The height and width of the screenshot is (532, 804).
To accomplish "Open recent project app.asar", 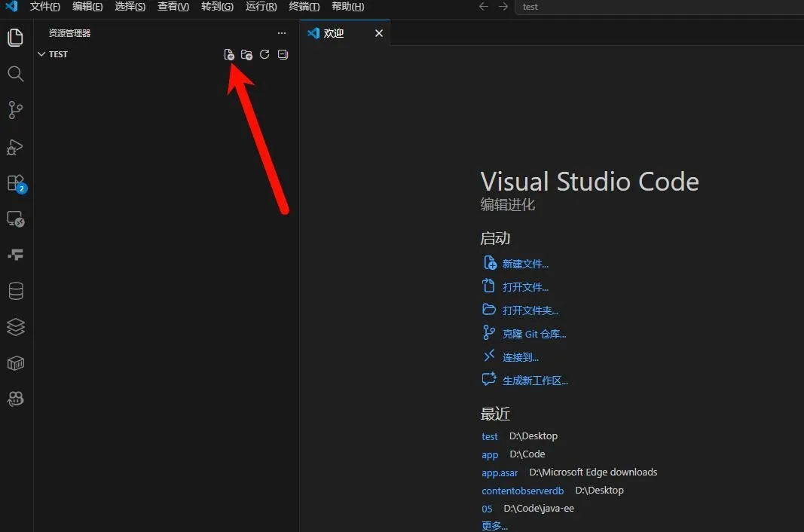I will point(500,472).
